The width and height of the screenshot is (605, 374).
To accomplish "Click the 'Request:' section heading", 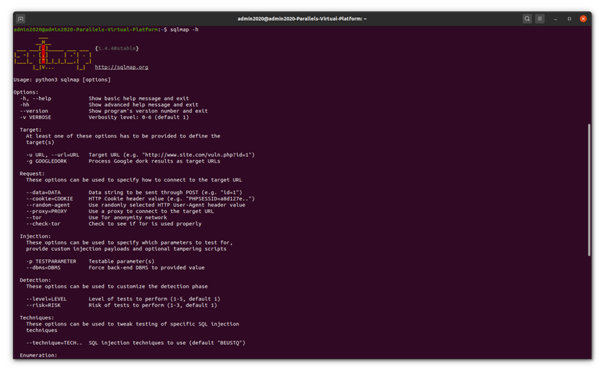I will (x=32, y=174).
